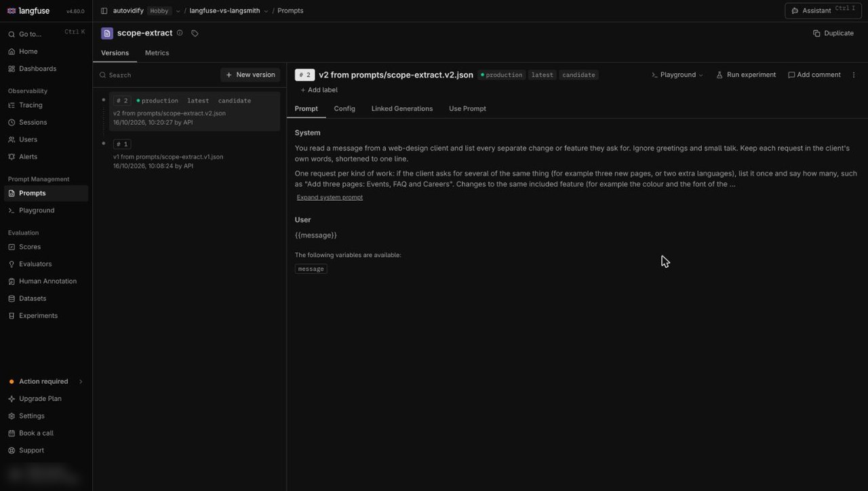This screenshot has width=868, height=491.
Task: Open Playground in the sidebar
Action: click(46, 210)
